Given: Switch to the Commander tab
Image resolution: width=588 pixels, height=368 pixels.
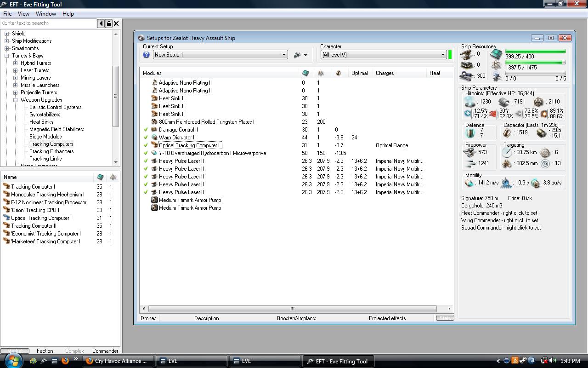Looking at the screenshot, I should (x=105, y=351).
